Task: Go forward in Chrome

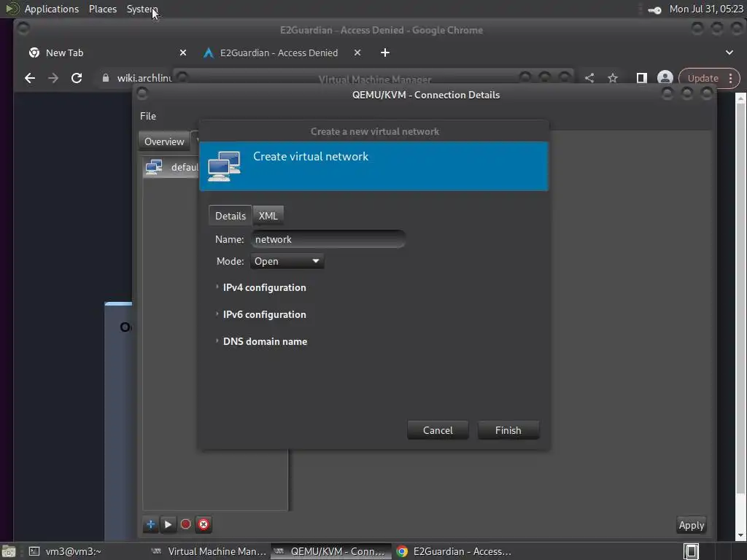Action: click(x=53, y=78)
